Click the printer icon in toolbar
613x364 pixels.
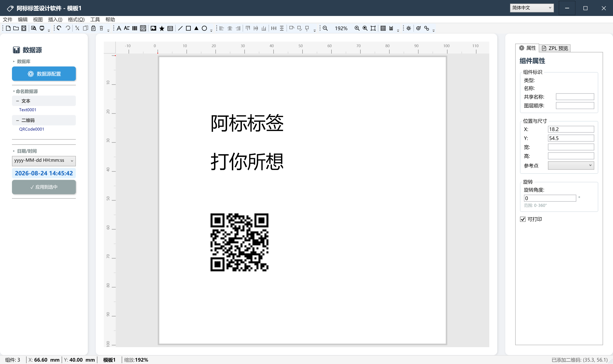click(x=42, y=28)
